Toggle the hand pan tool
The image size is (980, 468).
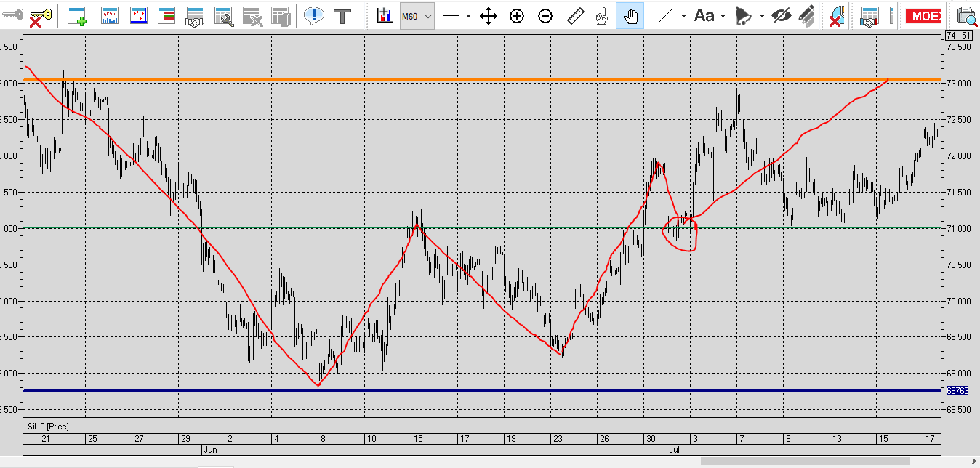coord(630,16)
